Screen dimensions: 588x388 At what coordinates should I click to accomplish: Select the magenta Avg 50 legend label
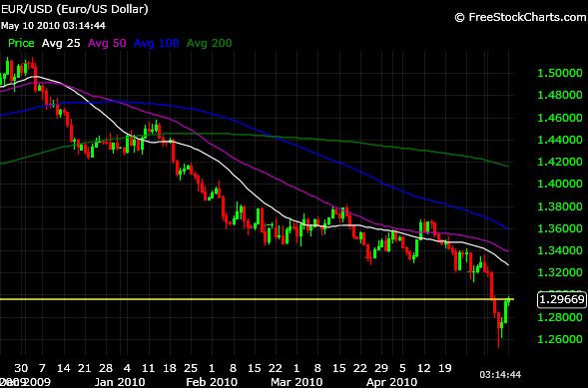(107, 44)
